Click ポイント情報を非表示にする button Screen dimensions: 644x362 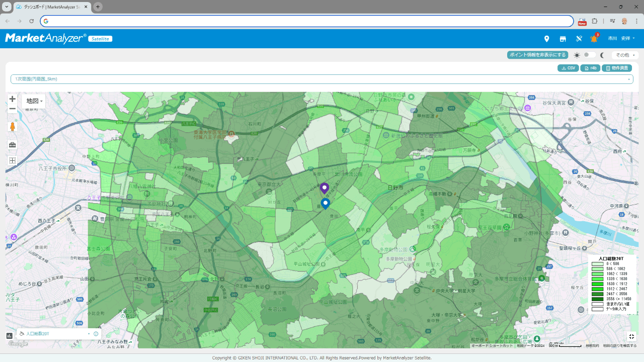point(537,55)
